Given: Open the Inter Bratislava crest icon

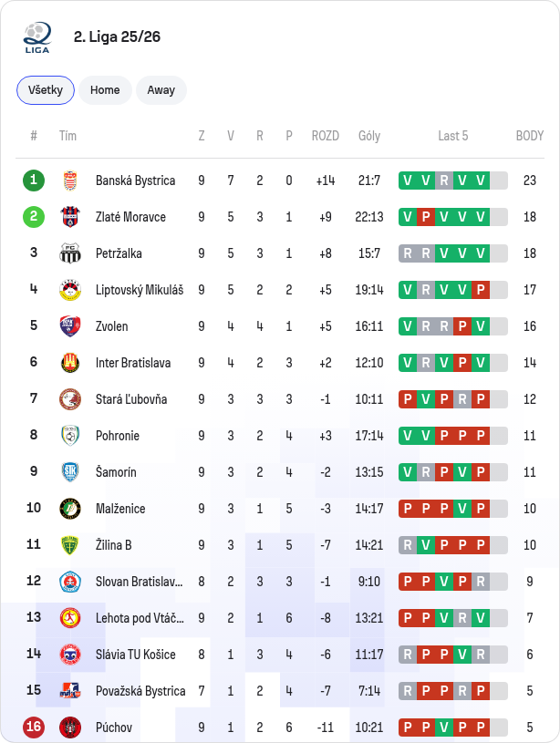Looking at the screenshot, I should click(x=70, y=363).
